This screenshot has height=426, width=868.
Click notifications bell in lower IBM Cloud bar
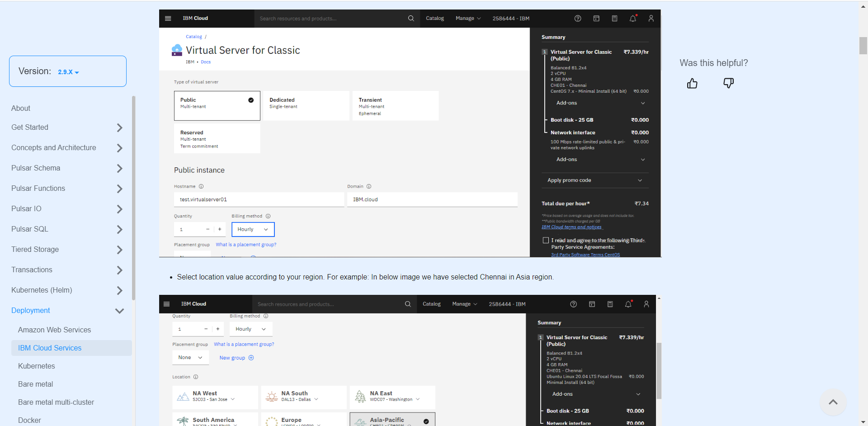tap(628, 304)
